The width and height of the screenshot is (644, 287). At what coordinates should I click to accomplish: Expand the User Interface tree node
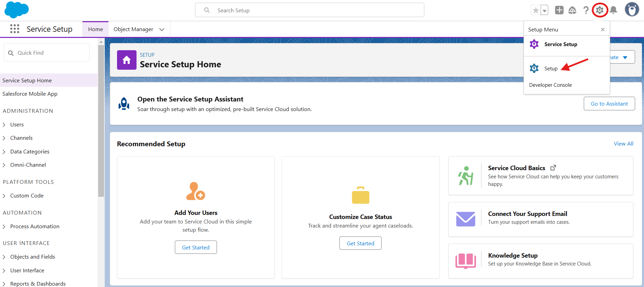coord(4,271)
